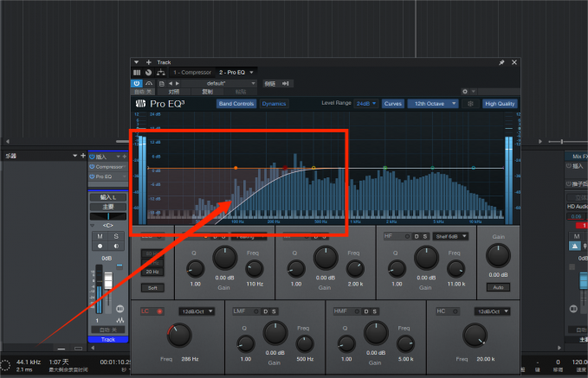Viewport: 588px width, 378px height.
Task: Switch to the 1 - Compressor tab
Action: (192, 73)
